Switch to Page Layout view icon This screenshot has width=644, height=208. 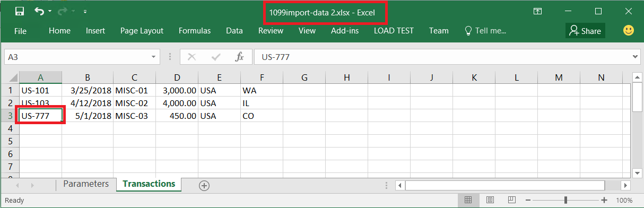click(490, 201)
